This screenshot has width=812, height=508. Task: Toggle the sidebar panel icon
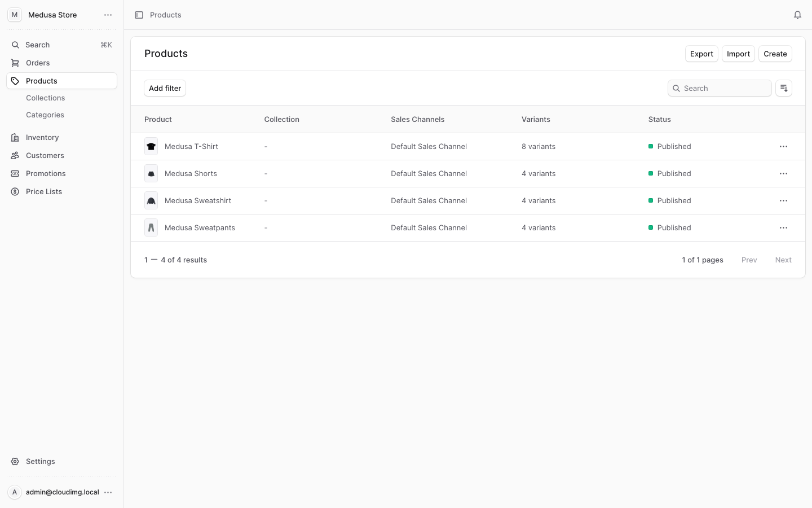139,15
